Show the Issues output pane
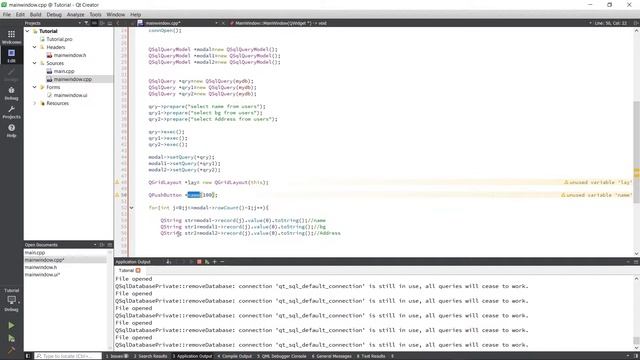This screenshot has width=640, height=360. click(117, 356)
